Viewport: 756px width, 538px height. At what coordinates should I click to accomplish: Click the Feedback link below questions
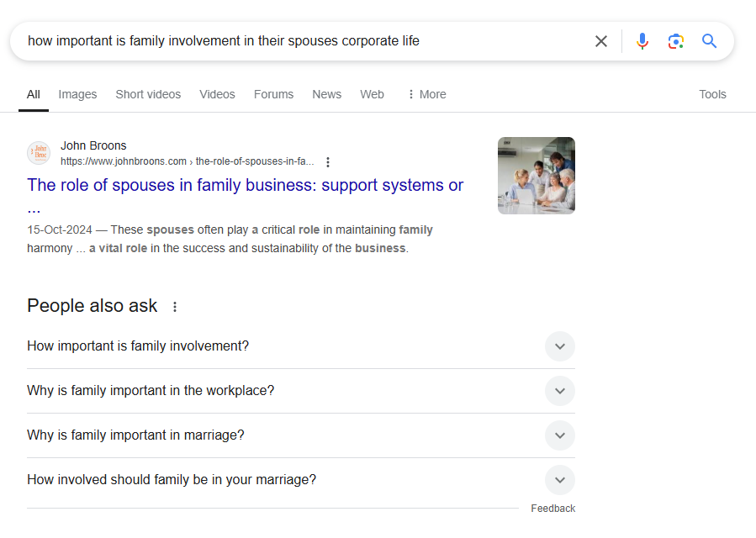552,509
